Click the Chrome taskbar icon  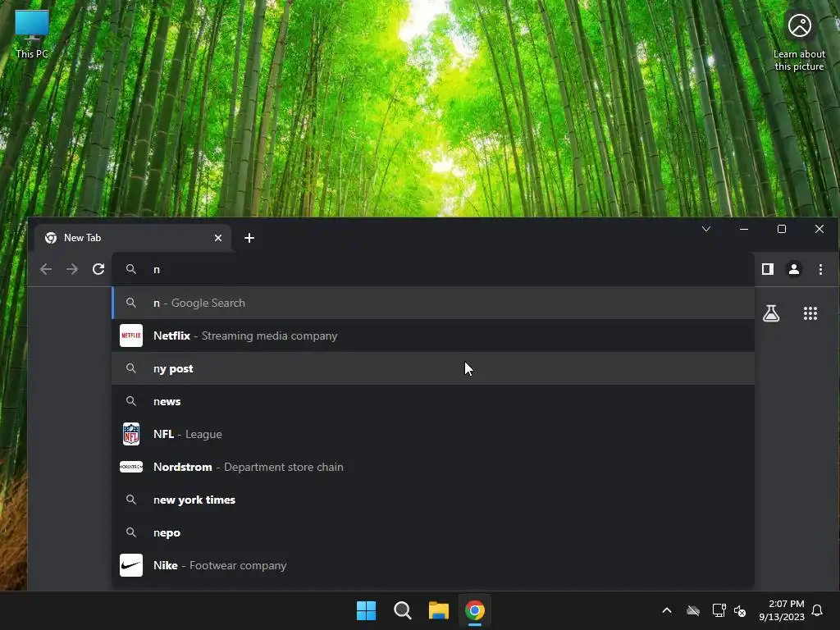(475, 610)
